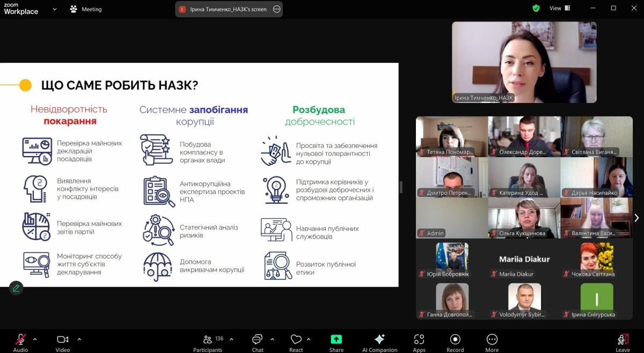This screenshot has height=353, width=644.
Task: Open the Zoom Workplace dropdown chevron
Action: 55,9
